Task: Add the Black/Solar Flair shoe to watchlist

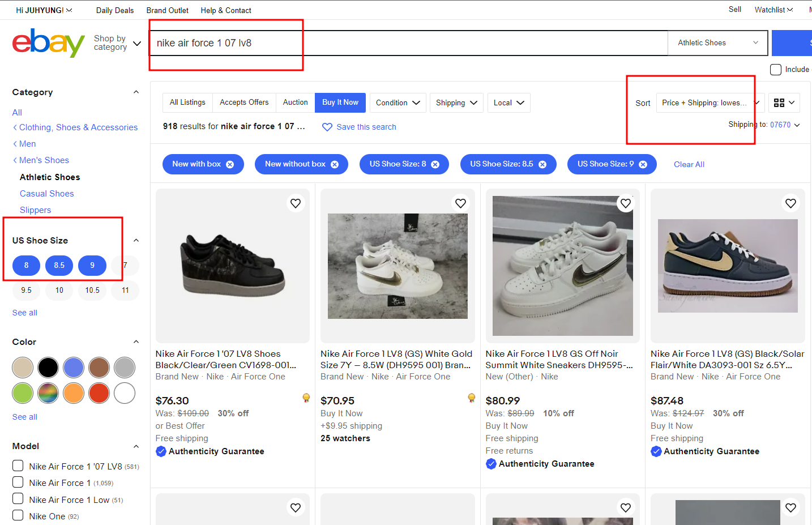Action: coord(791,203)
